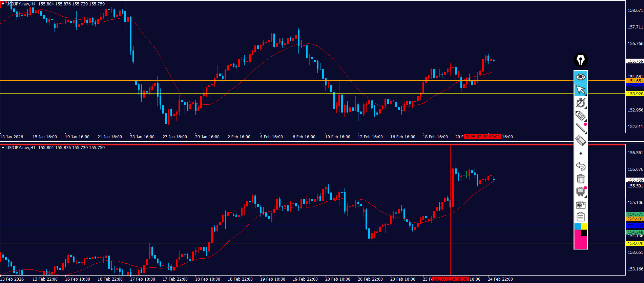Click the pen nib logo button
The image size is (644, 283).
pyautogui.click(x=580, y=60)
